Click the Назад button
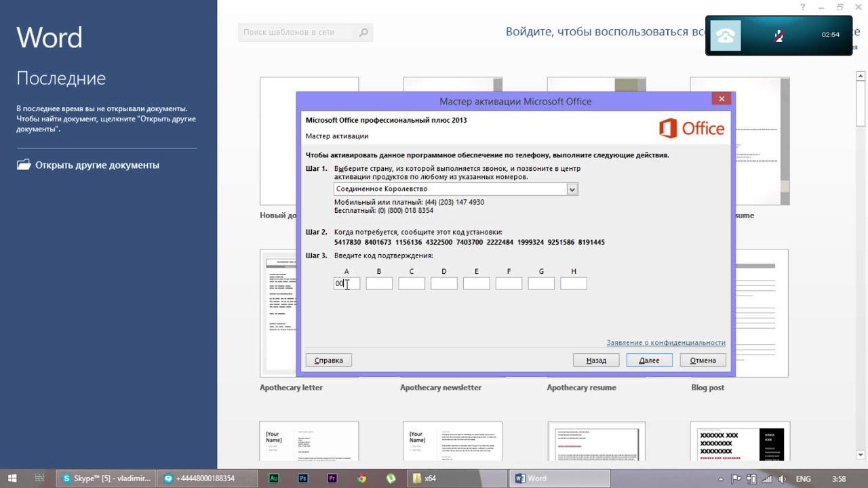This screenshot has height=488, width=868. 596,360
